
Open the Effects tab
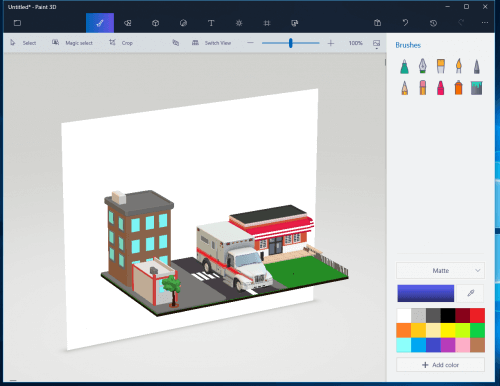pyautogui.click(x=239, y=23)
